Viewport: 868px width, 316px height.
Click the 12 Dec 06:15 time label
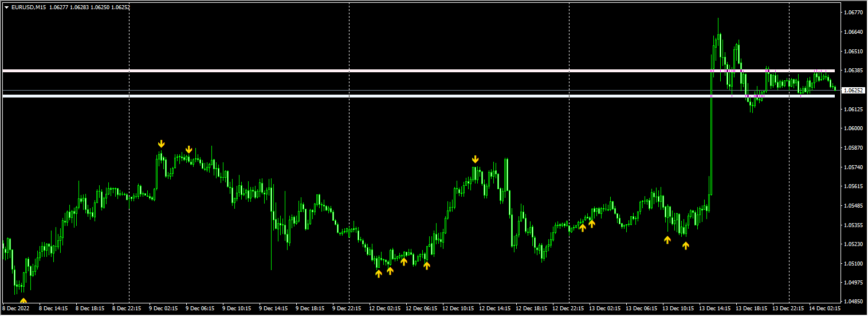pyautogui.click(x=421, y=309)
